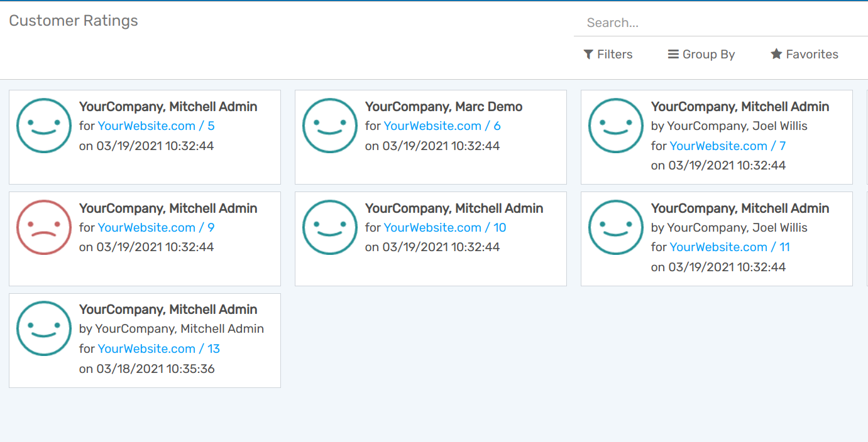Click the happy face on YourWebsite.com / 10 card
Screen dimensions: 868x442
click(330, 227)
